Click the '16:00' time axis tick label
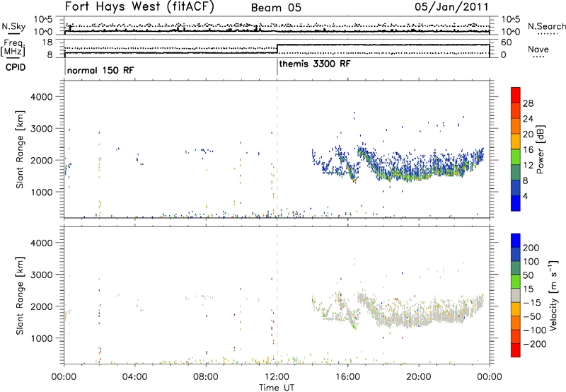Screen dimensions: 566x392 click(347, 377)
